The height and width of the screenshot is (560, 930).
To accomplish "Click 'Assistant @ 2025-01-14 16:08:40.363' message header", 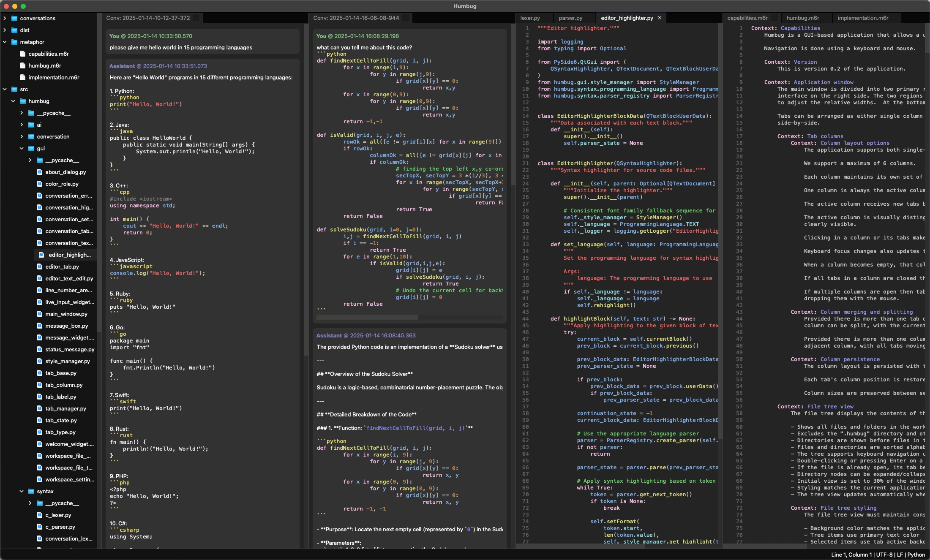I will click(366, 335).
